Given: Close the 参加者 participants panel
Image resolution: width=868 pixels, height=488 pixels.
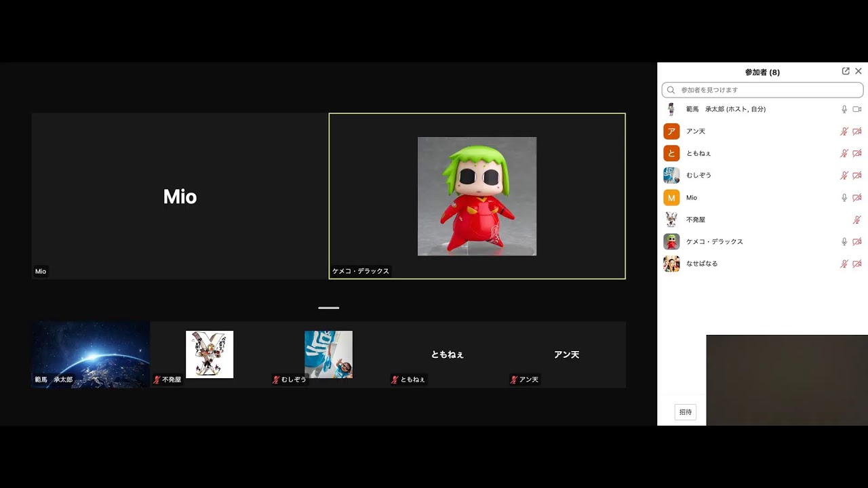Looking at the screenshot, I should pos(859,70).
